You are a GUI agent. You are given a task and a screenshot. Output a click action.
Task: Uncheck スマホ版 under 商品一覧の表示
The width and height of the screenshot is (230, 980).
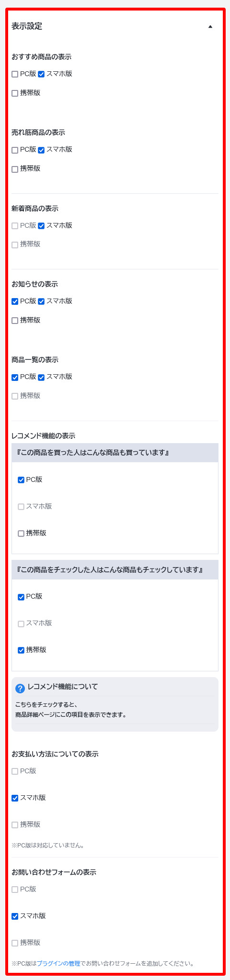pyautogui.click(x=41, y=377)
